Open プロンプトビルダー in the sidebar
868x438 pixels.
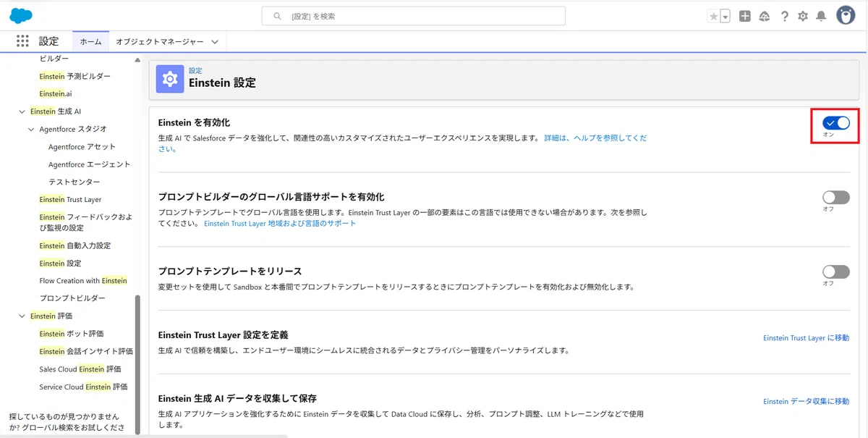pyautogui.click(x=72, y=298)
